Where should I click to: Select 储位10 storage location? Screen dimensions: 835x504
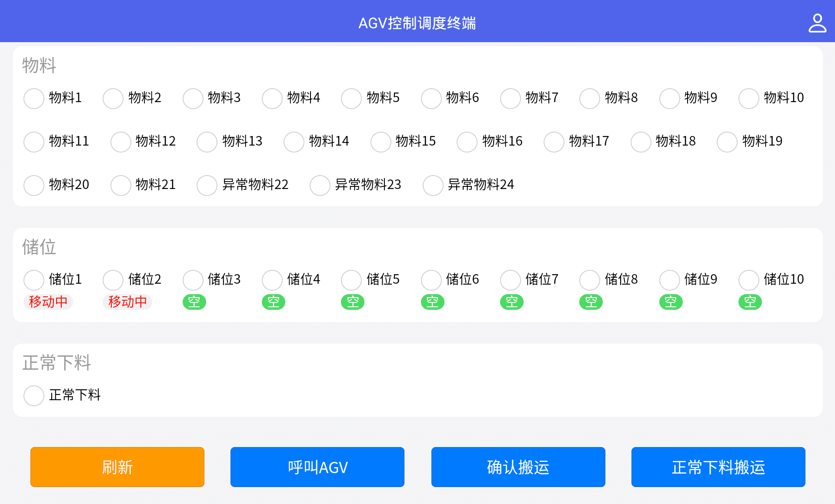(x=748, y=280)
